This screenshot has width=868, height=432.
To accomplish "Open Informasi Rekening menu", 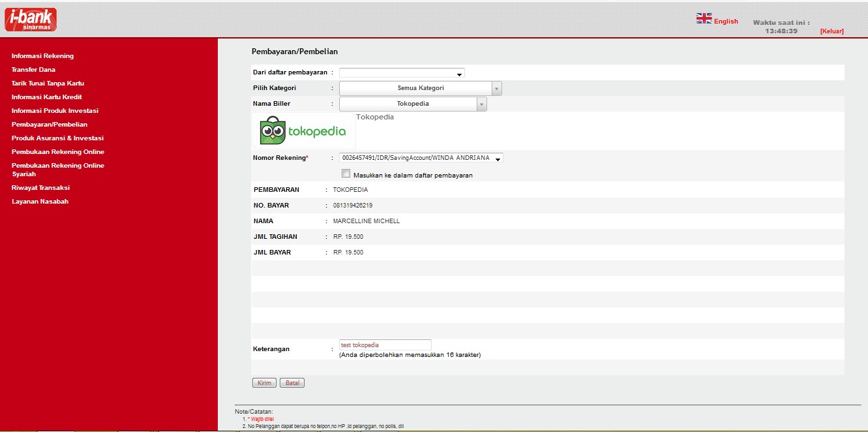I will 42,56.
